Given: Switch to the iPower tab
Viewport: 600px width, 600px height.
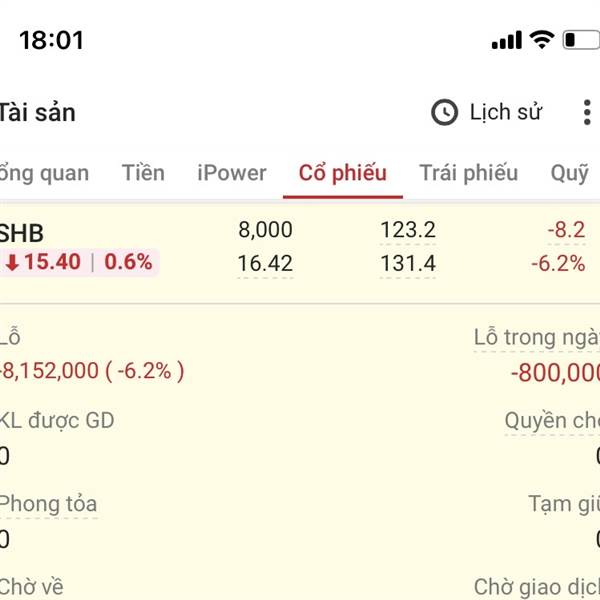Looking at the screenshot, I should pyautogui.click(x=232, y=173).
